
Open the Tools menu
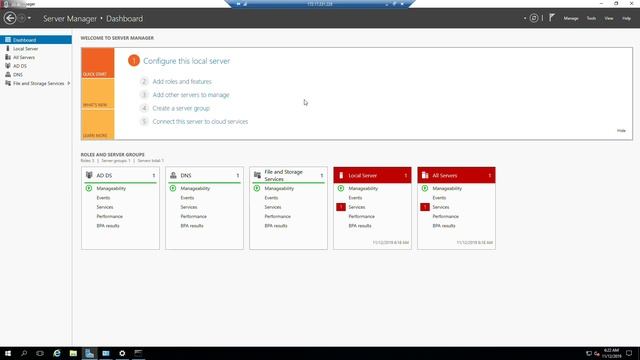591,18
